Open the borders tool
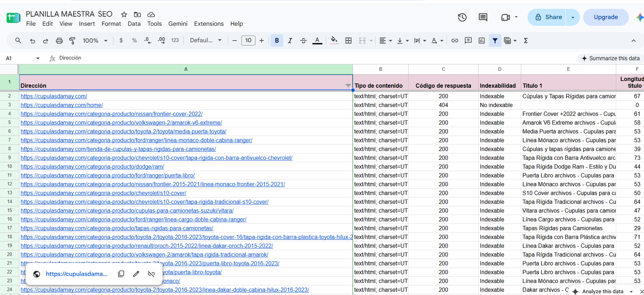The image size is (644, 295). 349,41
